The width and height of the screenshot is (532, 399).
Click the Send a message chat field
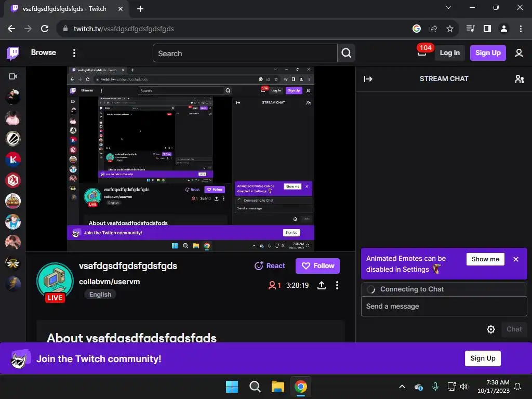click(x=444, y=307)
